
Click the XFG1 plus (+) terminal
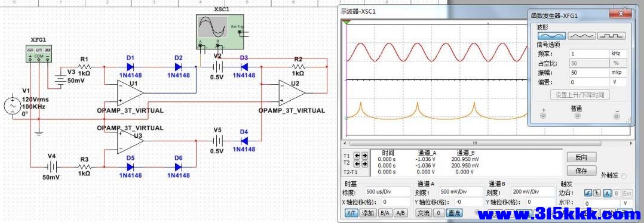click(544, 116)
